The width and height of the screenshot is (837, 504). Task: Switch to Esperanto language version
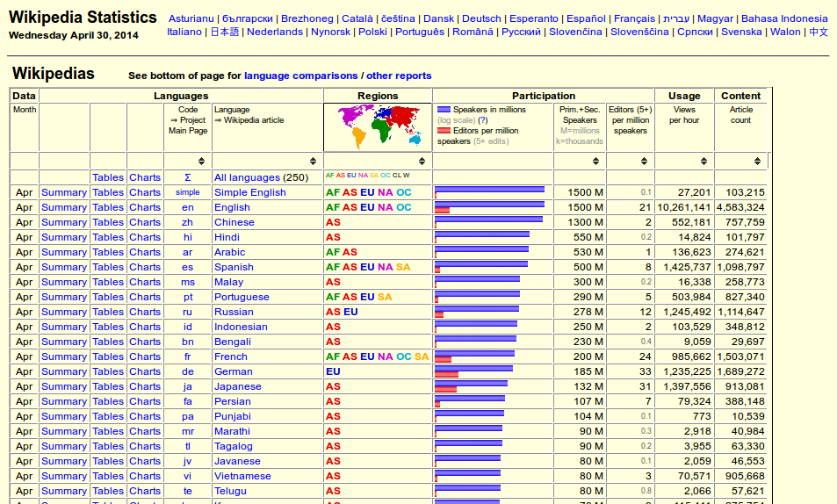534,18
